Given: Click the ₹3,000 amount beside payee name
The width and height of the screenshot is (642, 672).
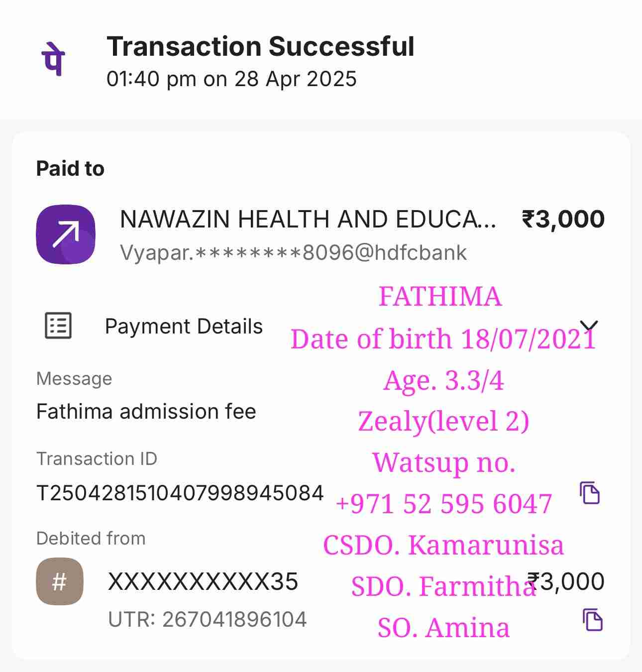Looking at the screenshot, I should (563, 219).
